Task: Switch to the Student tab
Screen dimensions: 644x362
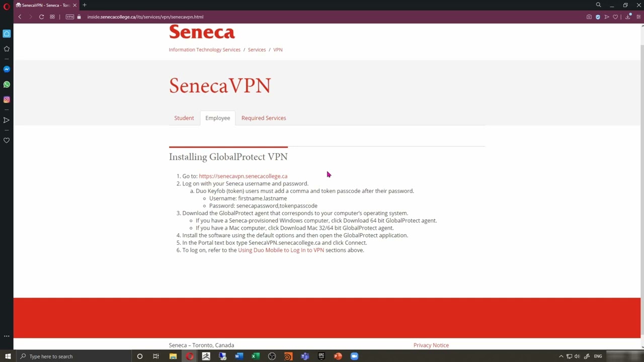Action: click(x=184, y=118)
